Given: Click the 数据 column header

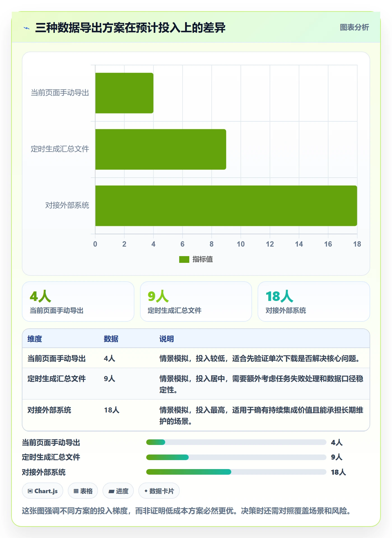Looking at the screenshot, I should 111,339.
